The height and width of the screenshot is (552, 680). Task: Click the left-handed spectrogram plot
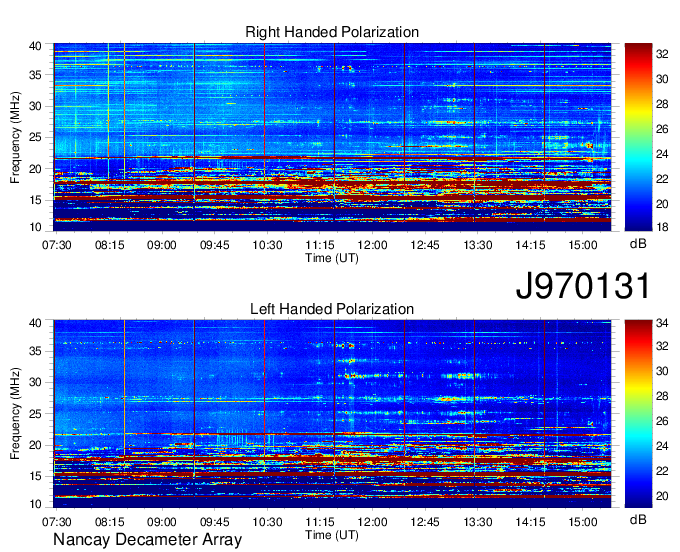click(x=332, y=414)
